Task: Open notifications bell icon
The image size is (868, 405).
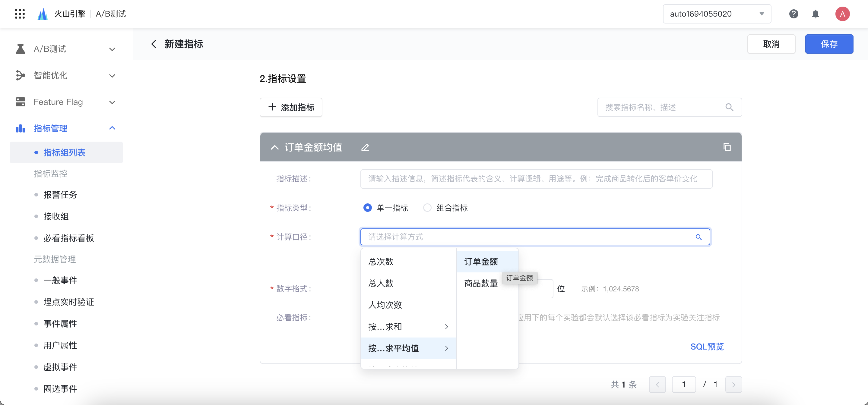Action: click(815, 14)
